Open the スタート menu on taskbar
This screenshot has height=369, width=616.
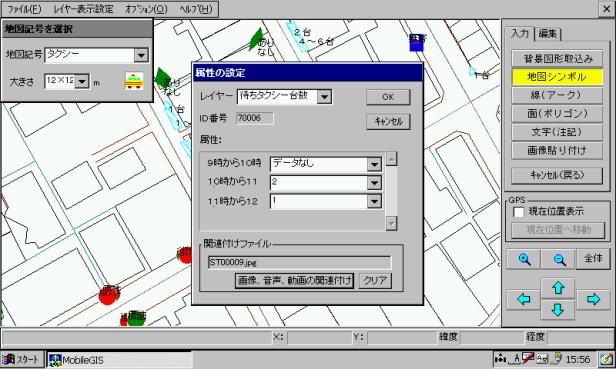[x=22, y=359]
